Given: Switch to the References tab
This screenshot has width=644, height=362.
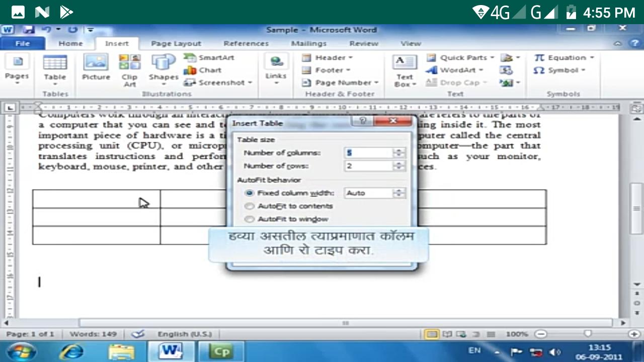Looking at the screenshot, I should pyautogui.click(x=246, y=43).
